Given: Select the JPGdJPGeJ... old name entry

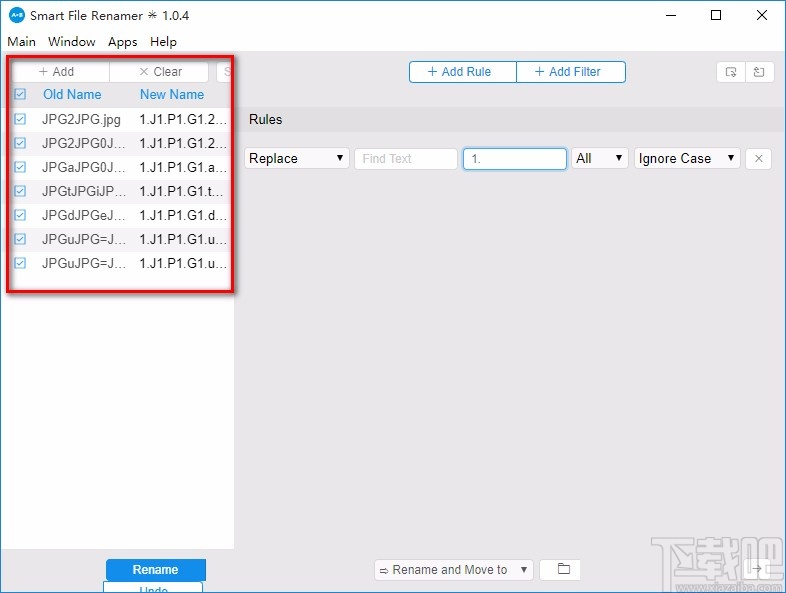Looking at the screenshot, I should [x=84, y=215].
